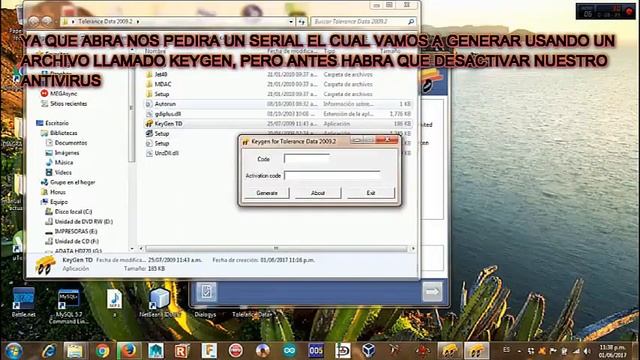Open the Battle.net desktop shortcut
This screenshot has height=360, width=640.
click(x=23, y=302)
